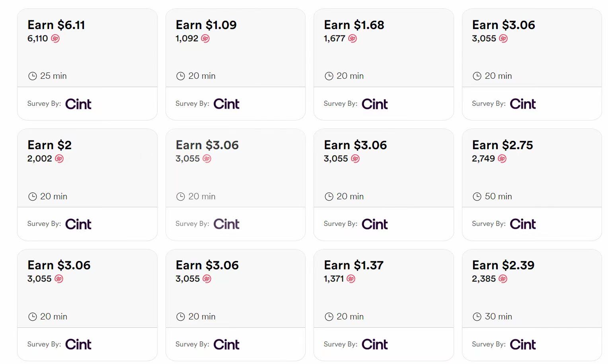Click the Cint logo on the $1.09 survey
Image resolution: width=608 pixels, height=364 pixels.
[x=226, y=104]
